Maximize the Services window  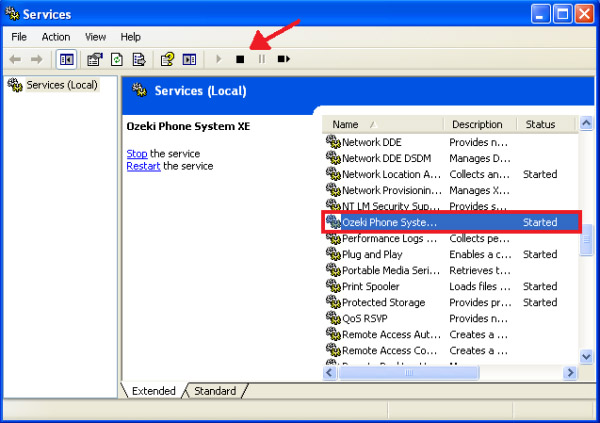[562, 14]
